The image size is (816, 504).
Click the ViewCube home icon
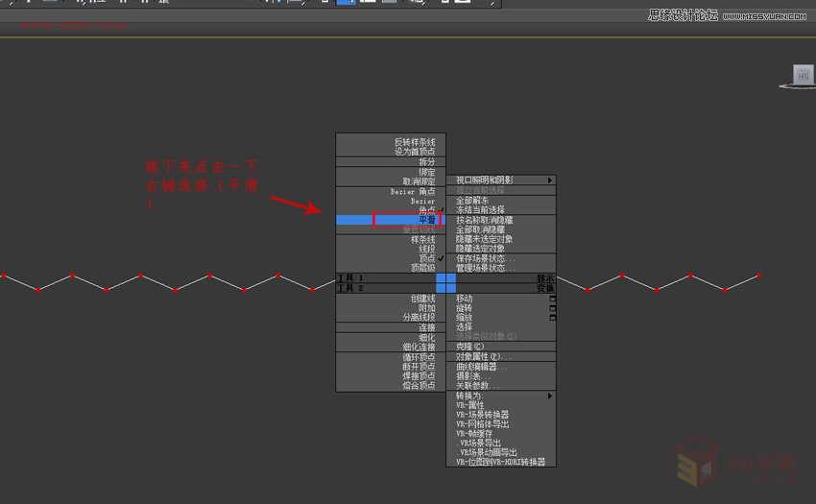pyautogui.click(x=803, y=74)
